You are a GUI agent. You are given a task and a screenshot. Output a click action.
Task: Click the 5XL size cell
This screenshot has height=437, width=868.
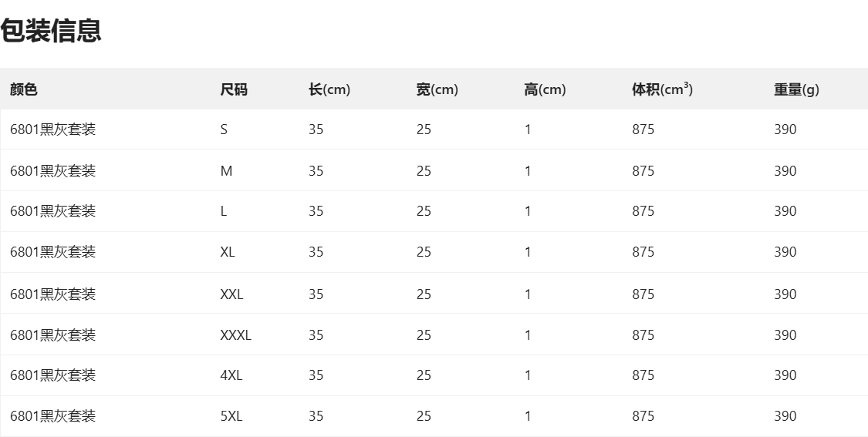click(231, 416)
